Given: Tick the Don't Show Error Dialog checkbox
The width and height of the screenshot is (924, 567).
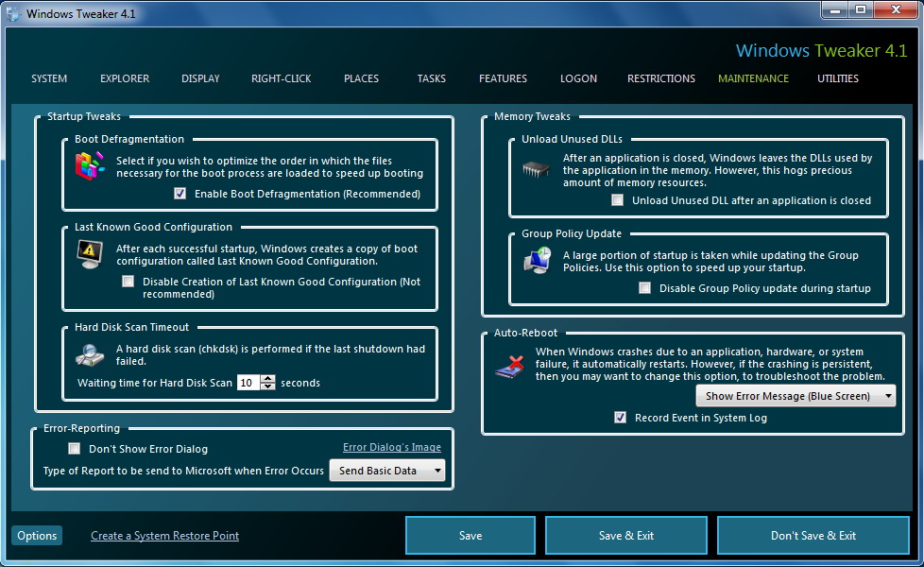Looking at the screenshot, I should 75,449.
